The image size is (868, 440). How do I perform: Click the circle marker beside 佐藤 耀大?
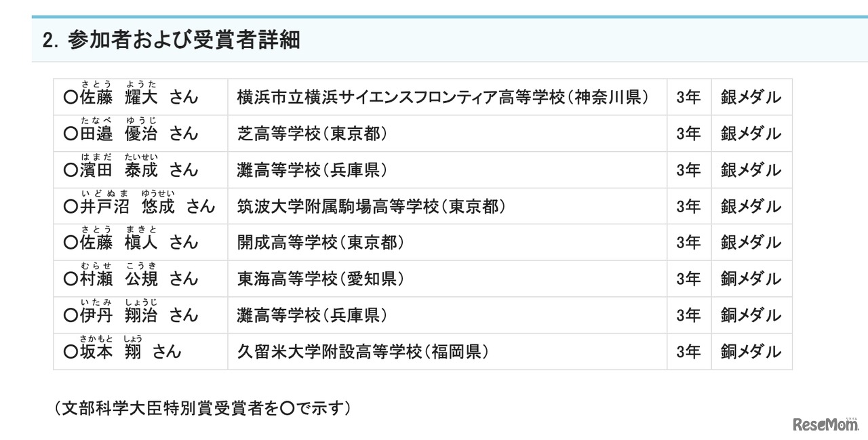pos(71,98)
